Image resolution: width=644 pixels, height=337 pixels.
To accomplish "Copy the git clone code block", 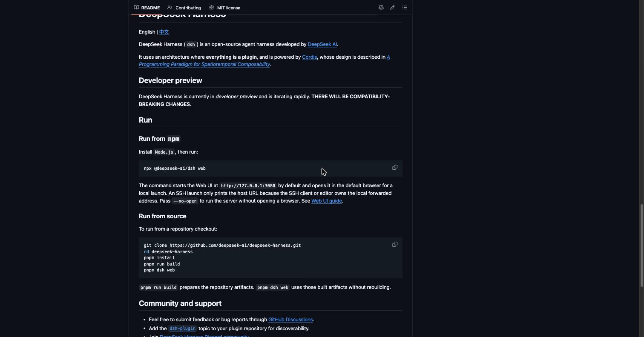I will pyautogui.click(x=395, y=245).
